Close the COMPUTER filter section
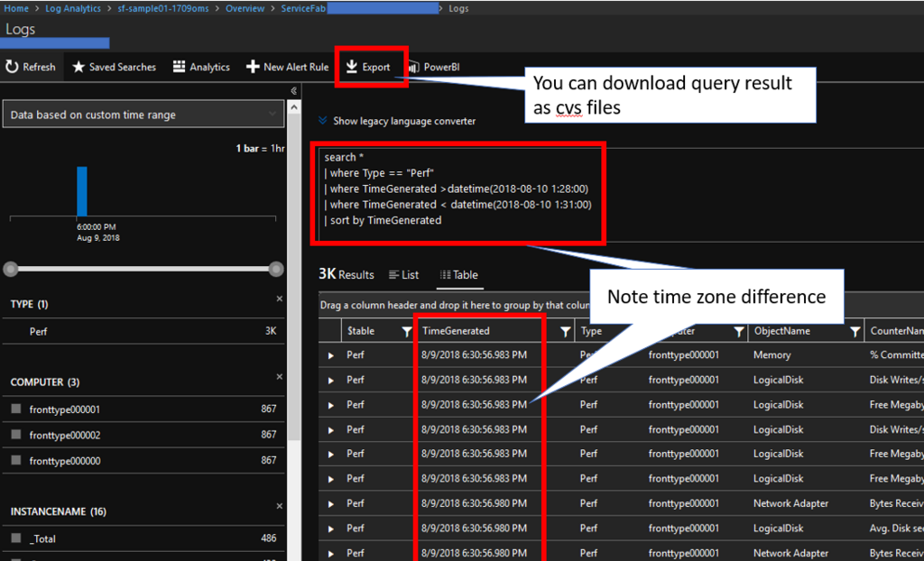 [280, 376]
